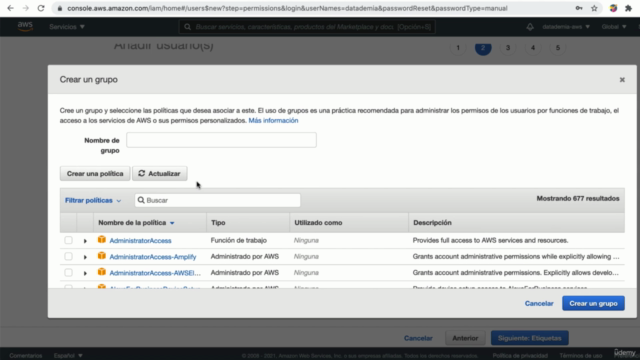Open the Filtrar políticas dropdown
Image resolution: width=640 pixels, height=360 pixels.
pyautogui.click(x=93, y=200)
